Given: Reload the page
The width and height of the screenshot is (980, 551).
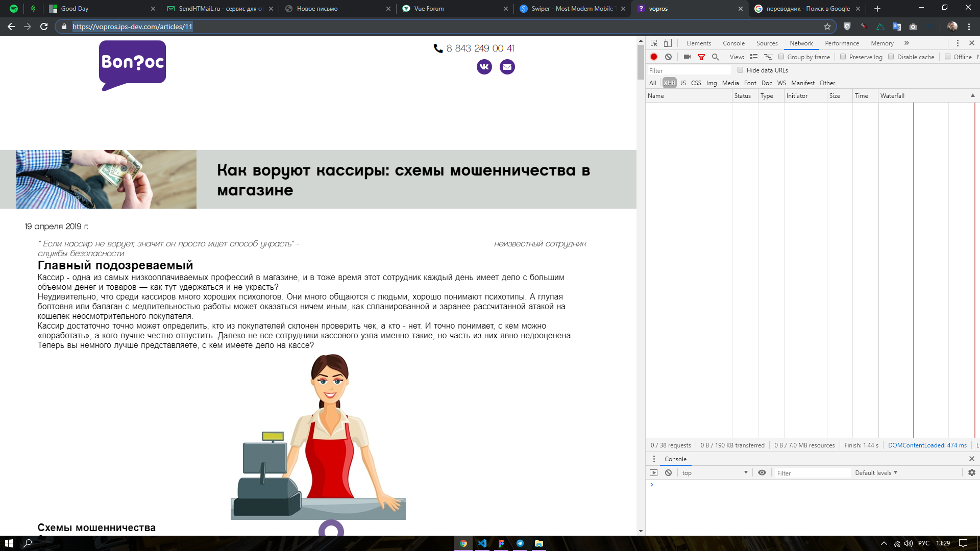Looking at the screenshot, I should (44, 27).
